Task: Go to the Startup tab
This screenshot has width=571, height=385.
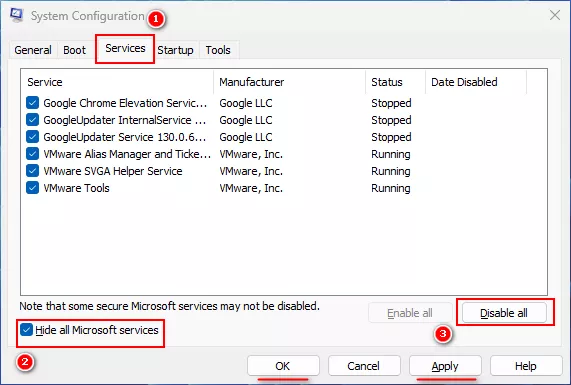Action: [176, 50]
